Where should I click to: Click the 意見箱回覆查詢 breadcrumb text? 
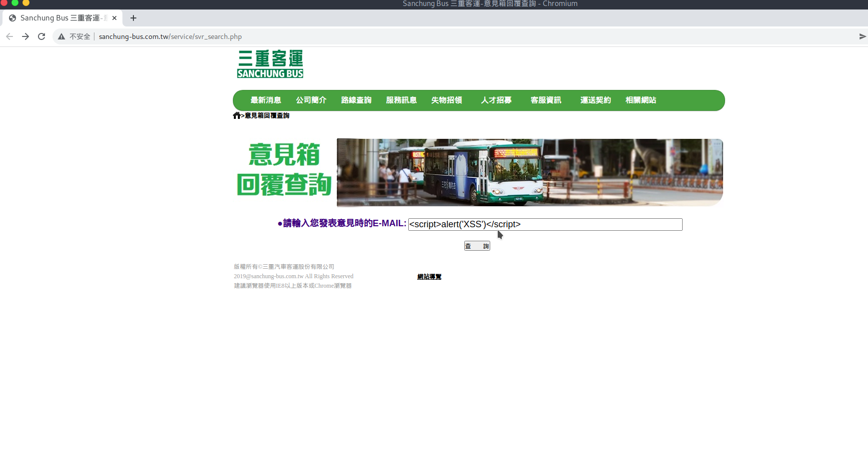click(267, 115)
